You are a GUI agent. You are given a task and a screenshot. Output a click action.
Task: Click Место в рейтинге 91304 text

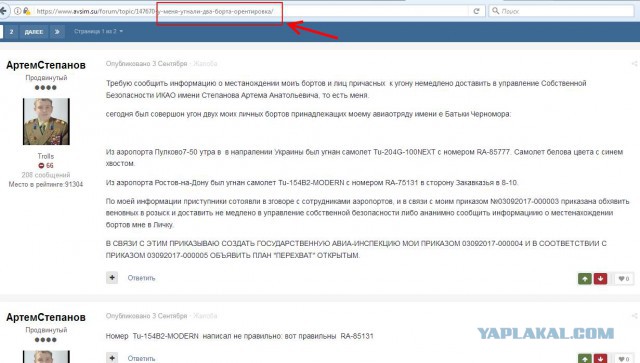[46, 184]
